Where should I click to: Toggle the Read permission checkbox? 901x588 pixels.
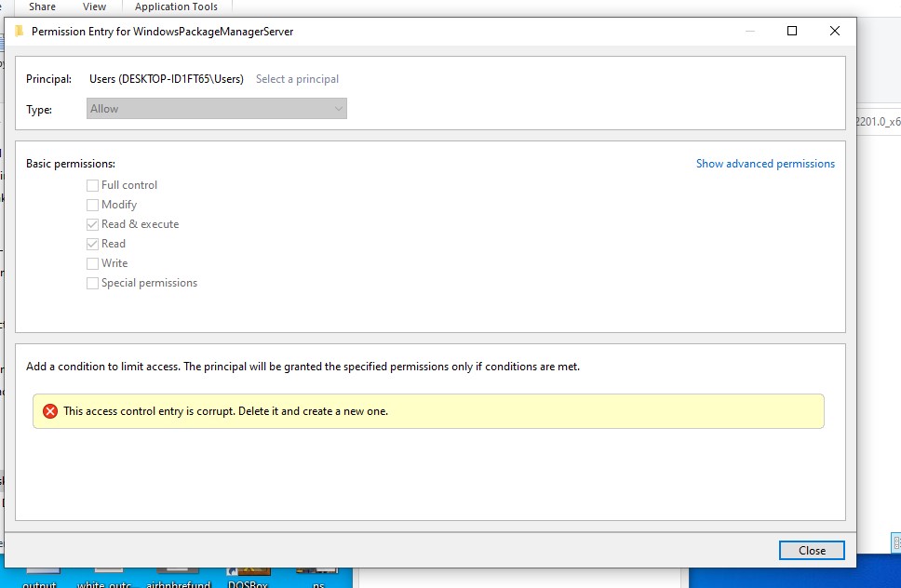click(92, 244)
